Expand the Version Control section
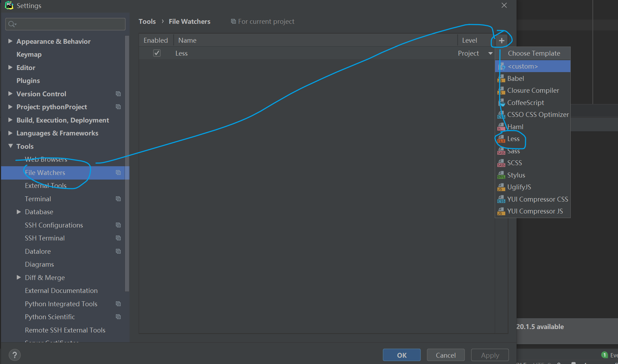This screenshot has width=618, height=364. click(10, 93)
